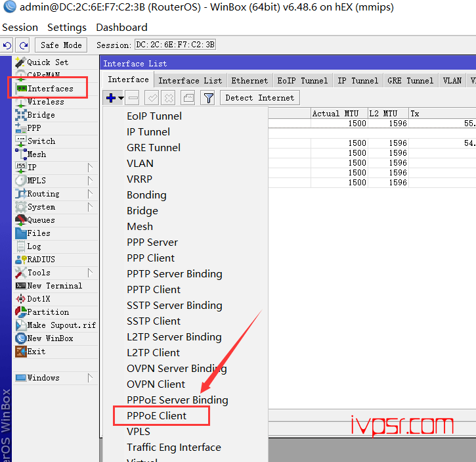Click the Undo arrow icon
The image size is (476, 462).
pos(7,45)
